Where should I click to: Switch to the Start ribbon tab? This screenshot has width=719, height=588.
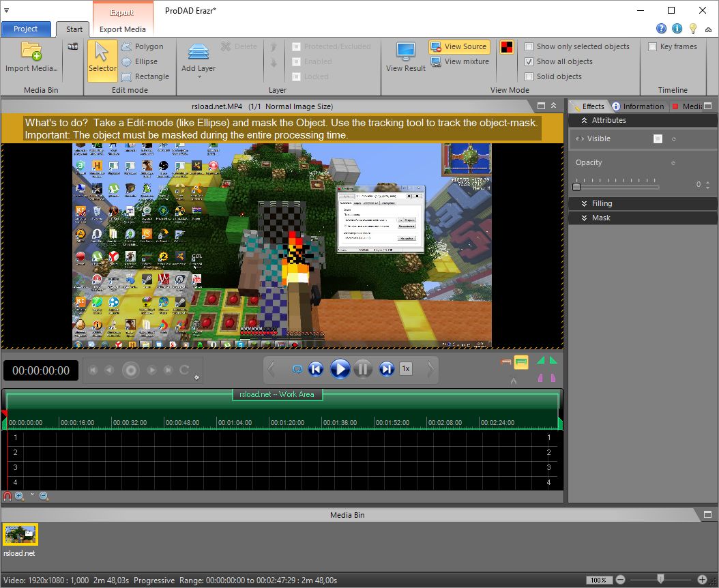[74, 29]
